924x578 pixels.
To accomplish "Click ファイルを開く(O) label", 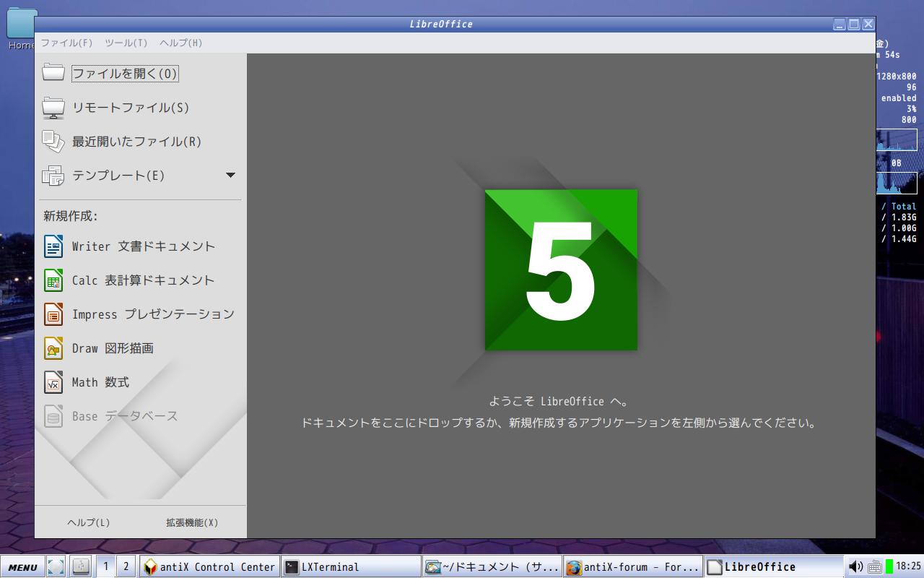I will pos(124,74).
